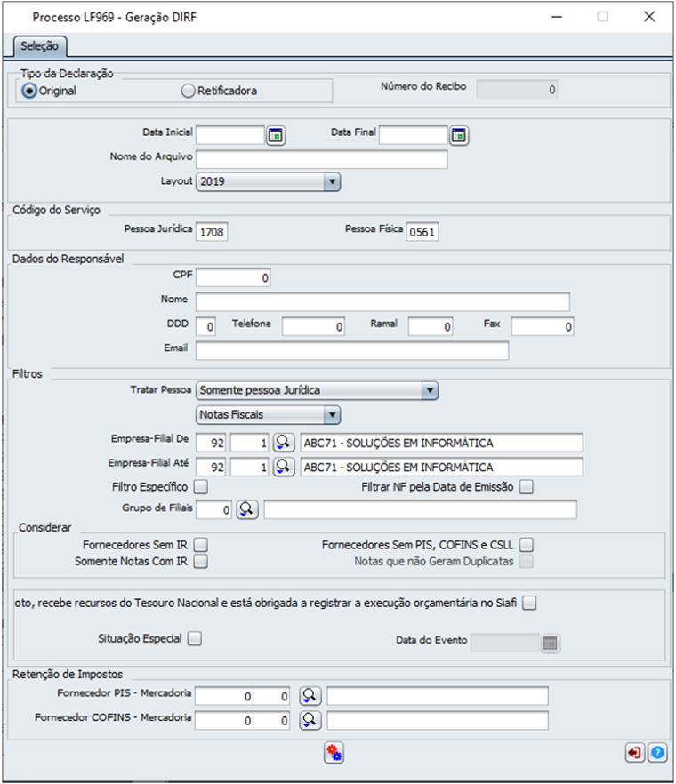This screenshot has height=784, width=676.
Task: Search Empresa-Filial De with magnifier icon
Action: click(283, 443)
